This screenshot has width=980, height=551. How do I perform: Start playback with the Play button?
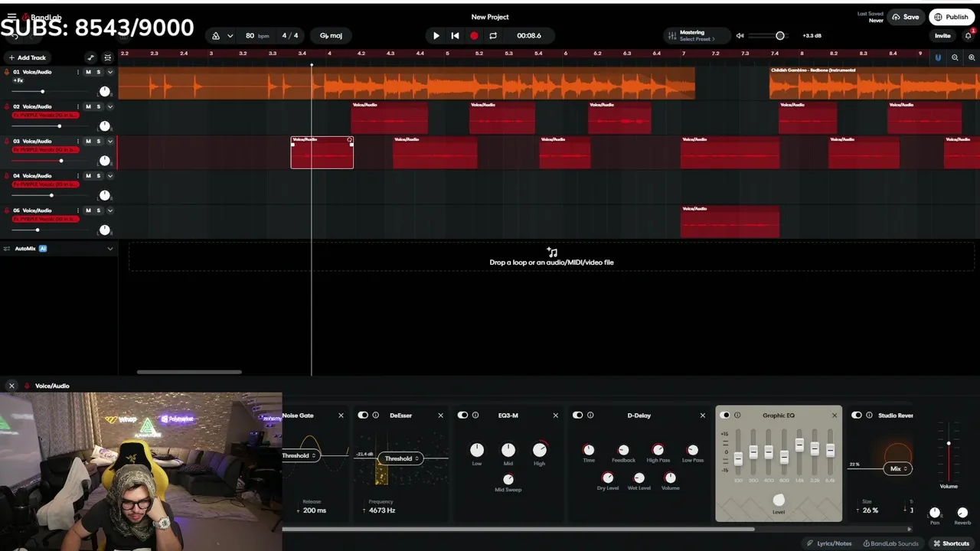(x=436, y=36)
